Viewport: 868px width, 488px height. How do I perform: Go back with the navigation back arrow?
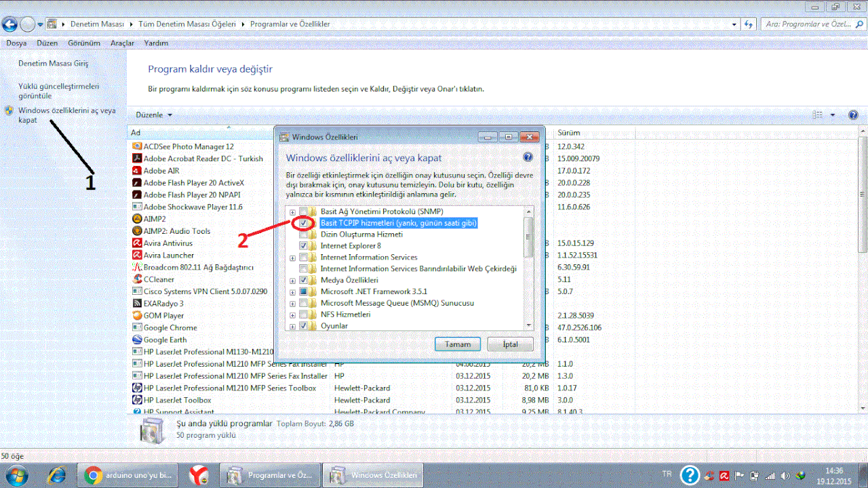click(x=10, y=24)
